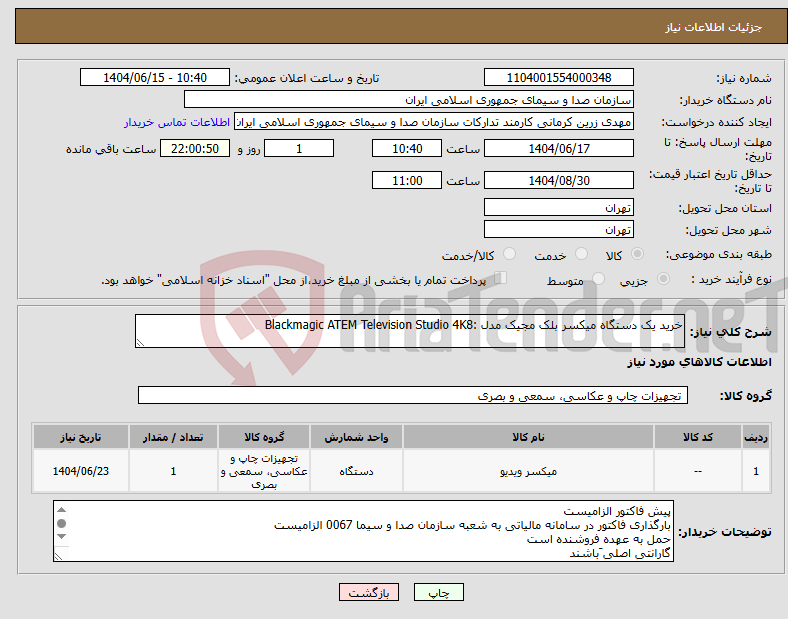This screenshot has height=619, width=788.
Task: Click the دستگاه unit cell
Action: point(356,471)
